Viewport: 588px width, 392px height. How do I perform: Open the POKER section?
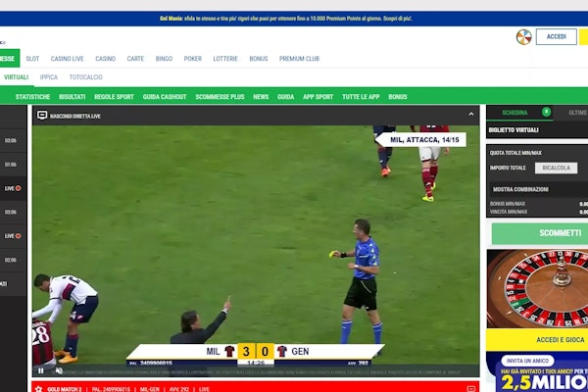(x=193, y=59)
